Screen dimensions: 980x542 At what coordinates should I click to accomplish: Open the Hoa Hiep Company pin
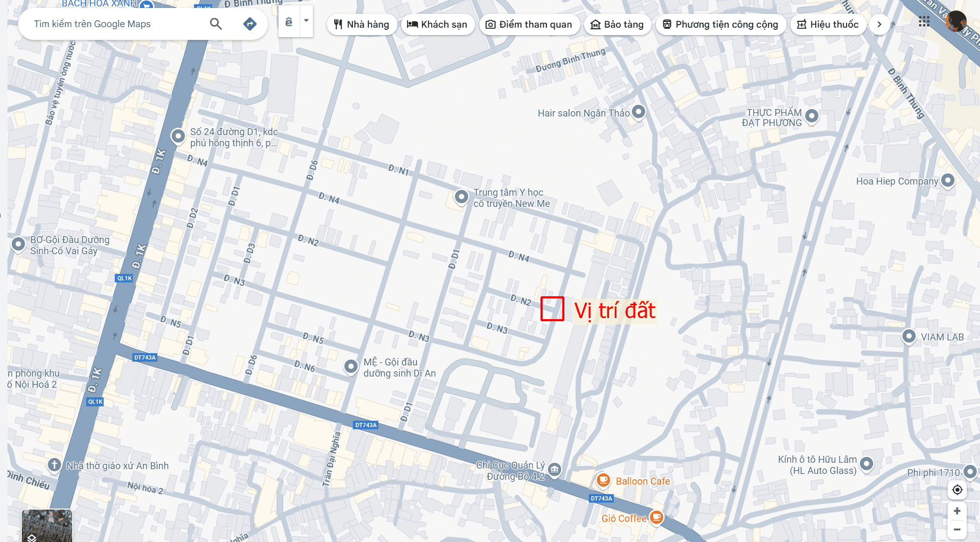pos(948,180)
